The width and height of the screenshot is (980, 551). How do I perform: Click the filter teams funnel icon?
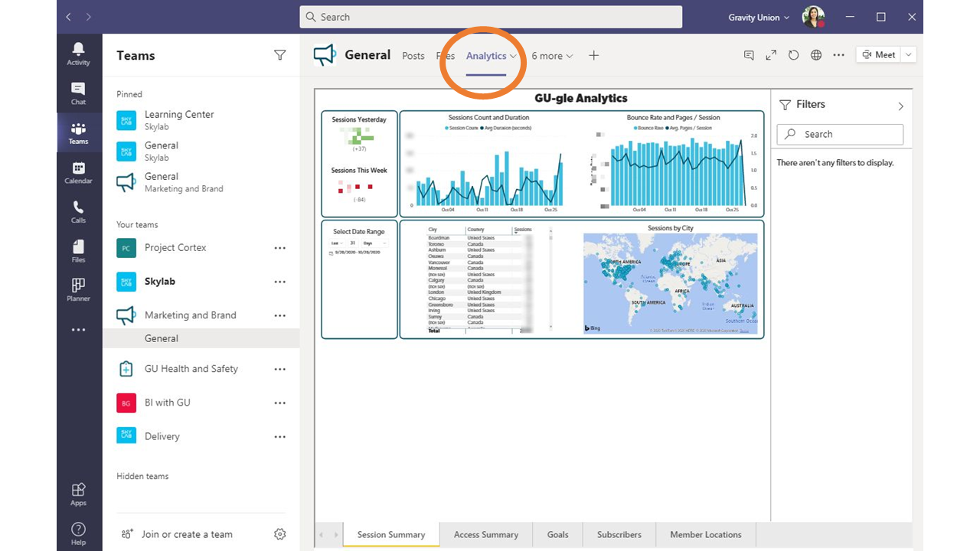pos(279,55)
